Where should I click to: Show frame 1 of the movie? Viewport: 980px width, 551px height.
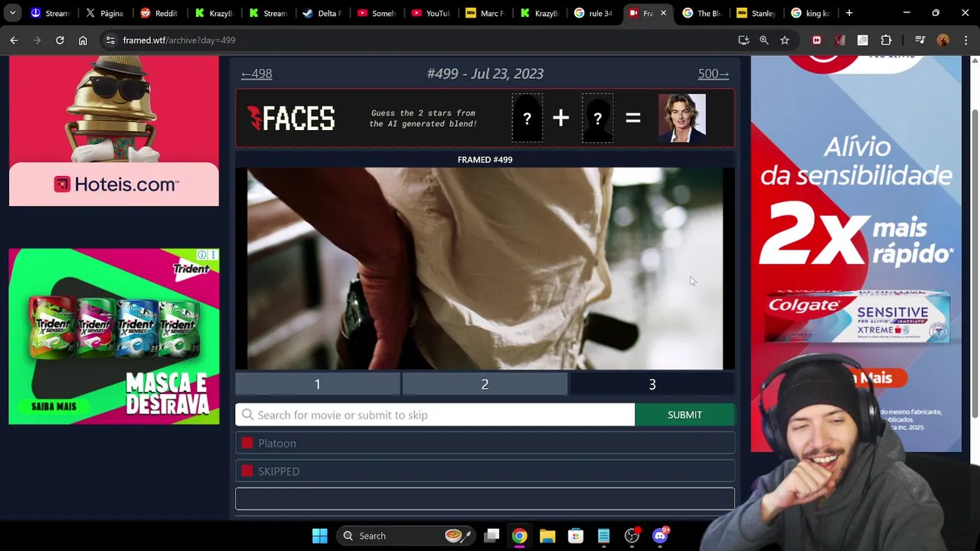coord(318,384)
